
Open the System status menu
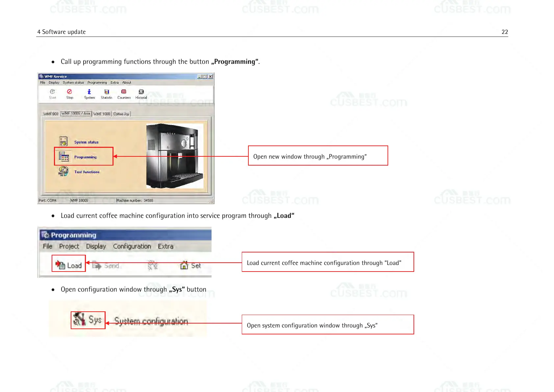73,83
